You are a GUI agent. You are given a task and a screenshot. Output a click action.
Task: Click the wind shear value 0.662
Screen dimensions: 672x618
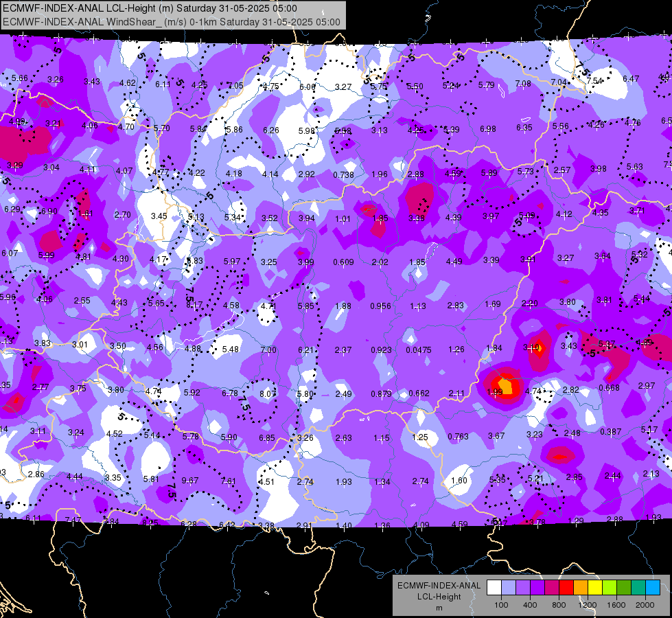tap(419, 393)
